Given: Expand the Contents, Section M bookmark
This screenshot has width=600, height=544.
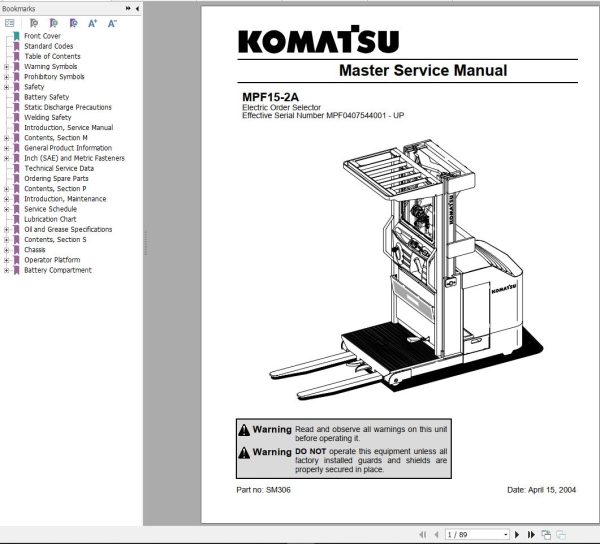Looking at the screenshot, I should (x=6, y=138).
